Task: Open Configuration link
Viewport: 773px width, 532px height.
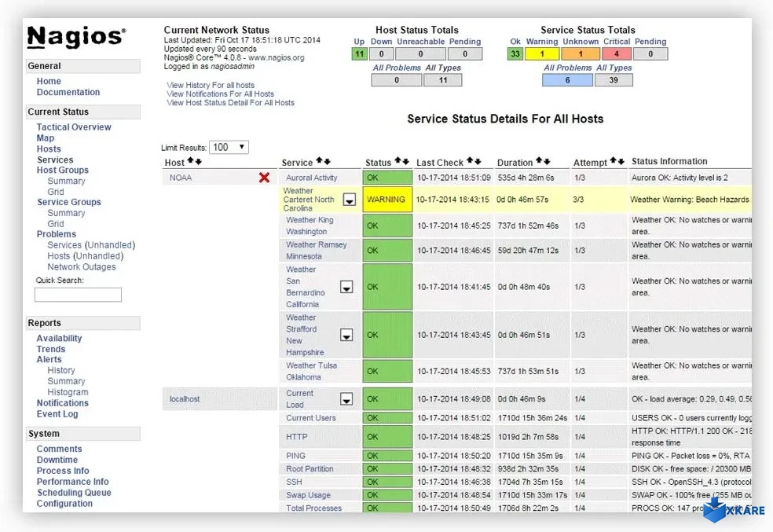Action: click(x=64, y=504)
